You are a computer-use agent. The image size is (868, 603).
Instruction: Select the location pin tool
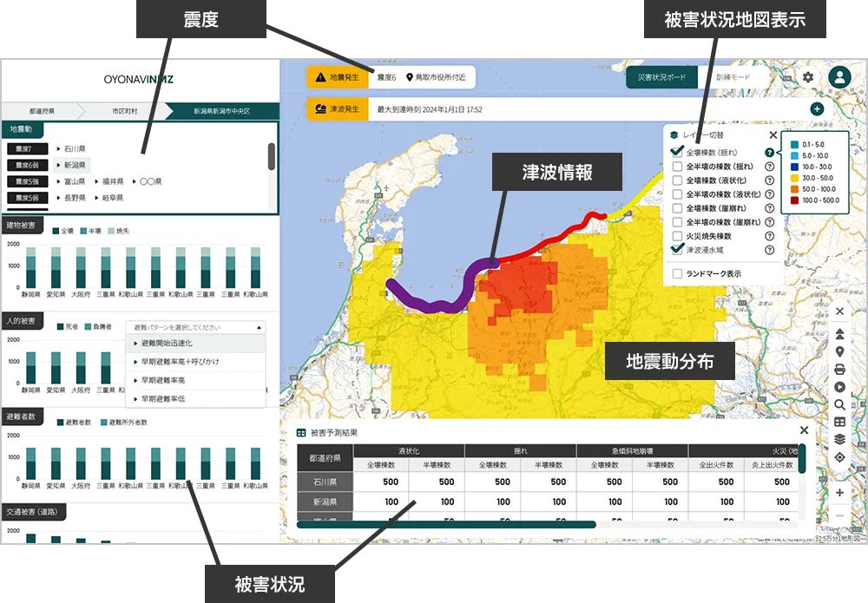click(x=839, y=352)
